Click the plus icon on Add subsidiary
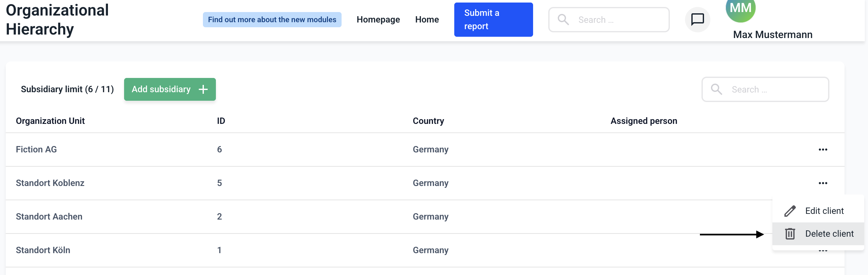This screenshot has height=275, width=868. click(203, 89)
